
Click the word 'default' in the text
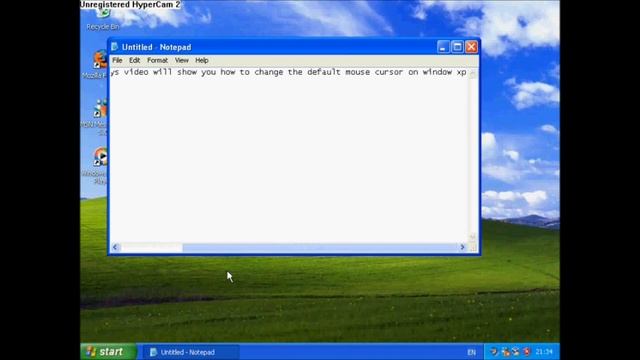point(324,72)
